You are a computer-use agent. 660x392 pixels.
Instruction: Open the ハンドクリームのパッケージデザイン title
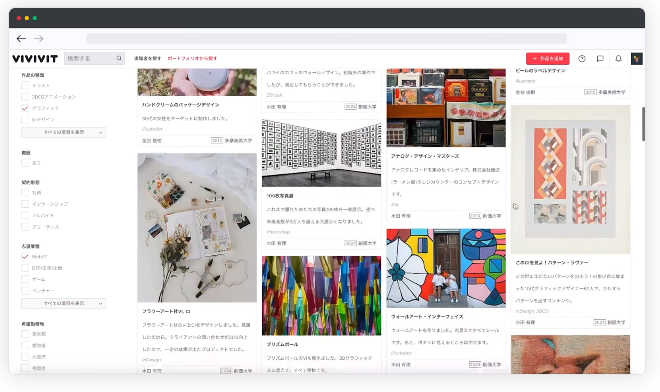pos(181,104)
